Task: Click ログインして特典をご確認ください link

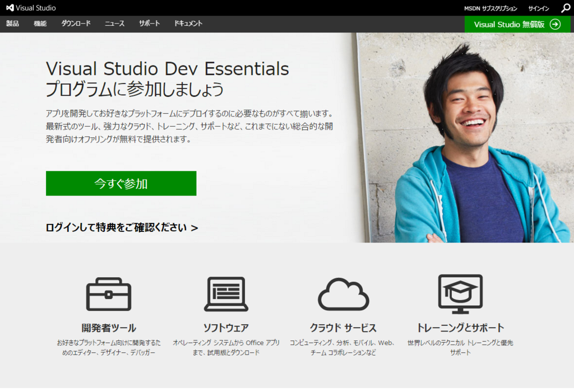Action: pos(122,227)
